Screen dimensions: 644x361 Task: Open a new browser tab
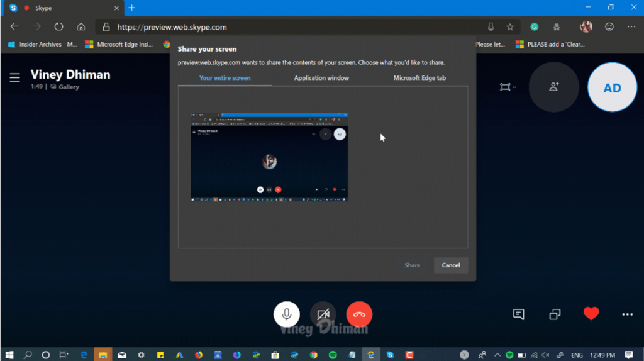pos(132,8)
